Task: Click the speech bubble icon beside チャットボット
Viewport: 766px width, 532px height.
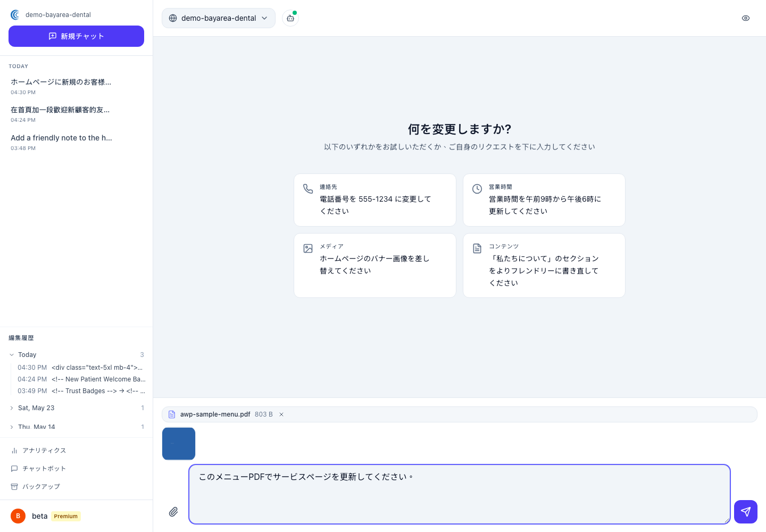Action: tap(14, 469)
